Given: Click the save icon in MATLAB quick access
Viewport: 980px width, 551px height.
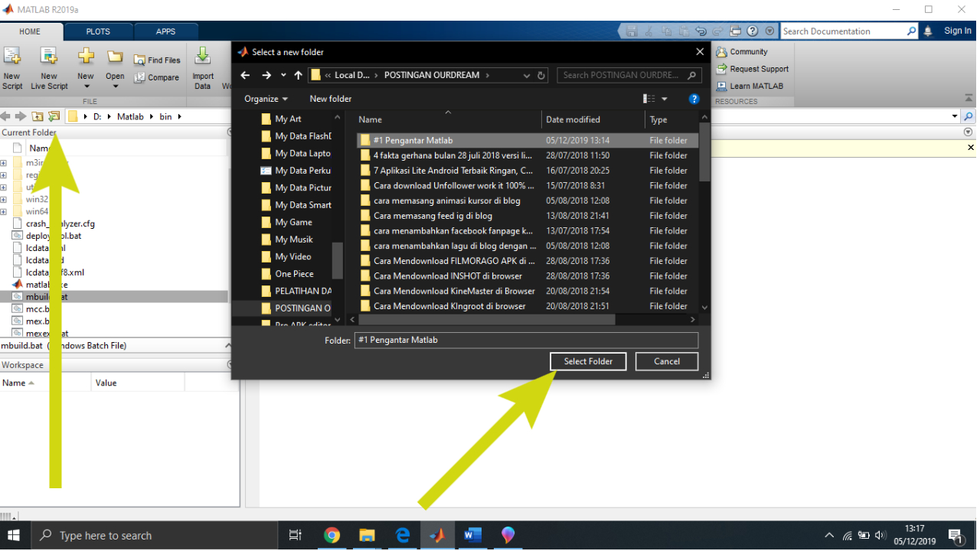Looking at the screenshot, I should tap(632, 31).
